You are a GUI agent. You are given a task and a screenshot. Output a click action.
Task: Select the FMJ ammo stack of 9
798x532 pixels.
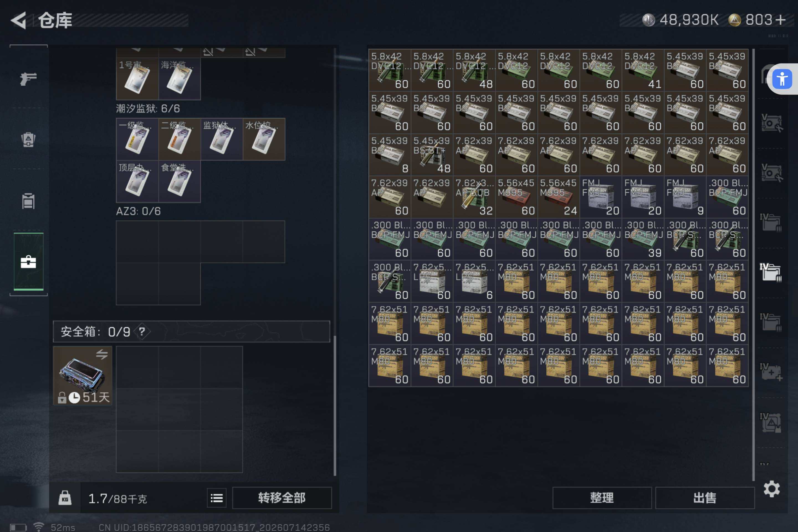(685, 197)
